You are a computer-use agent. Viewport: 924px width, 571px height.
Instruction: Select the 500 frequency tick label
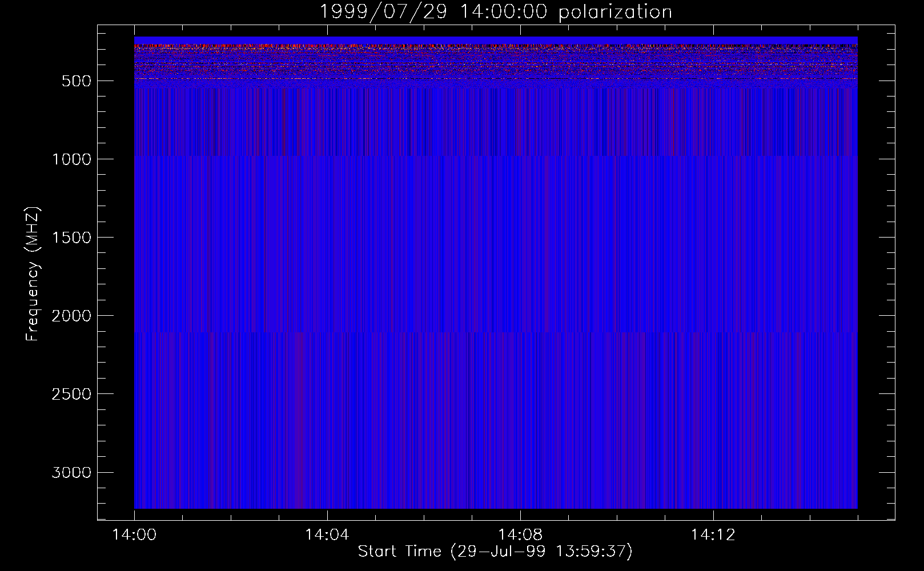point(77,81)
